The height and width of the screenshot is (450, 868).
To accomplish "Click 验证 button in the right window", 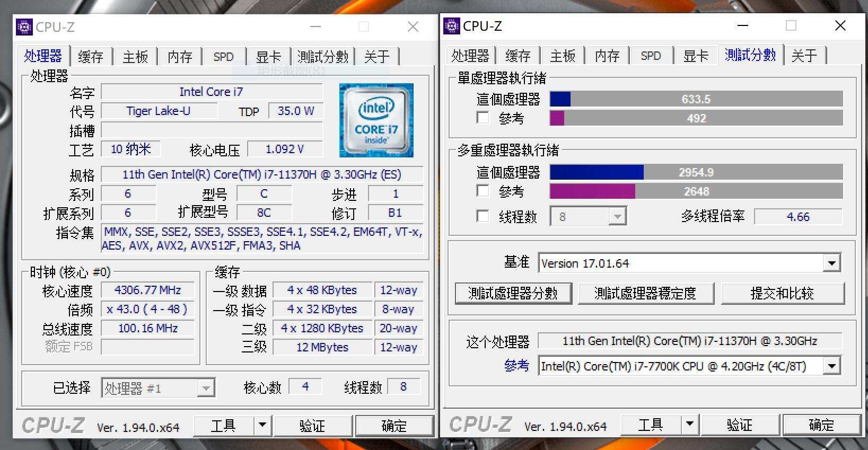I will [x=740, y=425].
